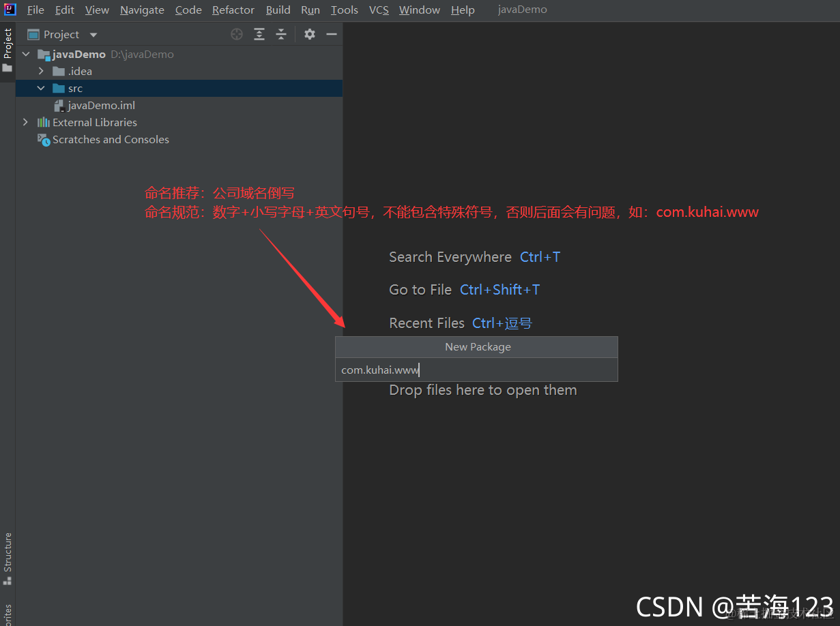Screen dimensions: 840x626
Task: Collapse all items in Project panel
Action: click(x=281, y=34)
